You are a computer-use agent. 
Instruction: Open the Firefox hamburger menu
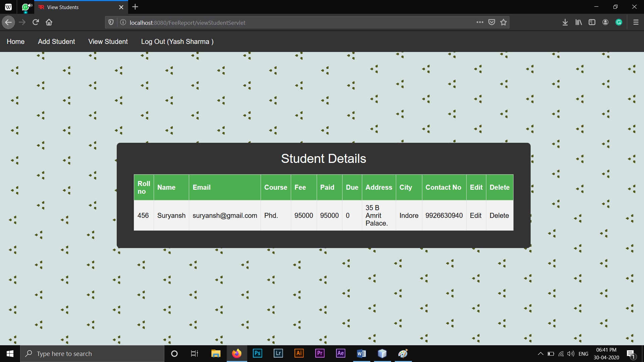636,22
